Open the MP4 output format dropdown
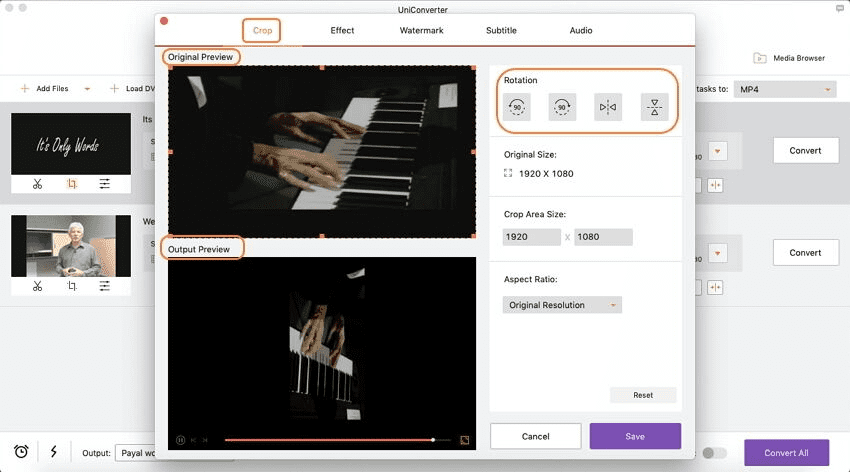The height and width of the screenshot is (472, 850). pyautogui.click(x=785, y=90)
